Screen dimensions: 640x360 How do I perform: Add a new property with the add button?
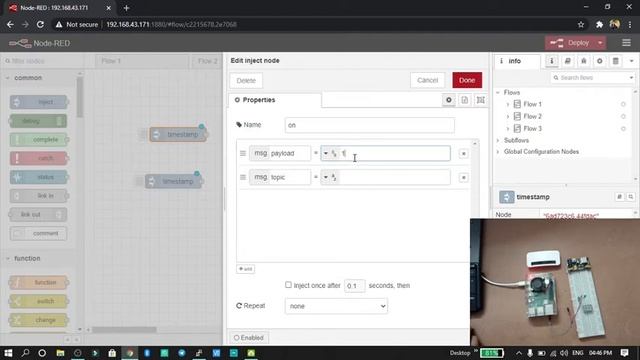point(246,269)
